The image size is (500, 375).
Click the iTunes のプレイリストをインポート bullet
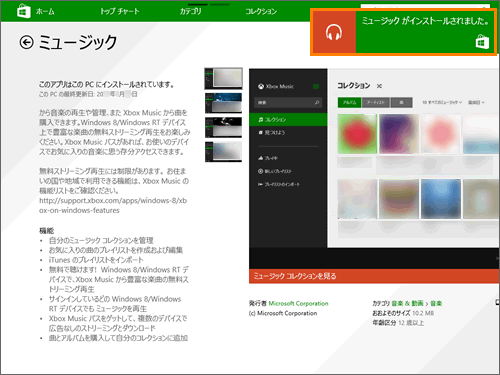click(96, 260)
